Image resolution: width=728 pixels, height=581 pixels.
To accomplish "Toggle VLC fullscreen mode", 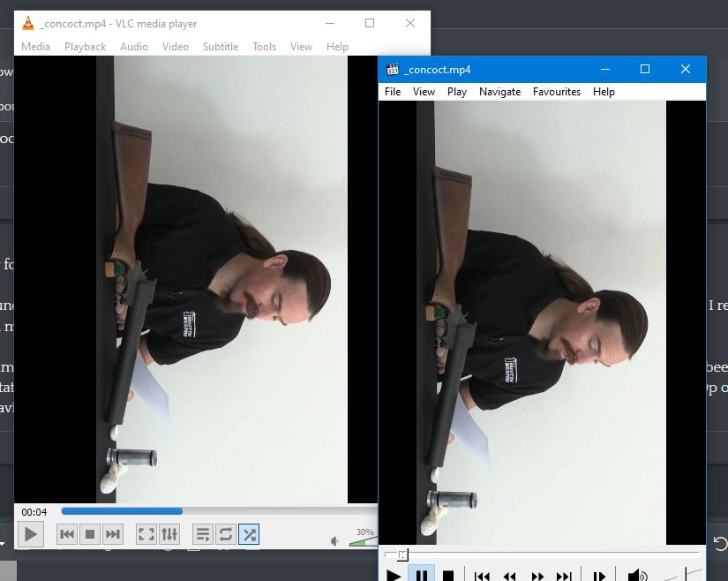I will point(146,534).
